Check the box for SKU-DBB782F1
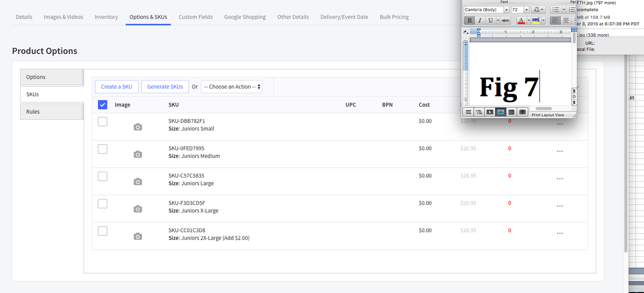The width and height of the screenshot is (644, 293). [103, 121]
